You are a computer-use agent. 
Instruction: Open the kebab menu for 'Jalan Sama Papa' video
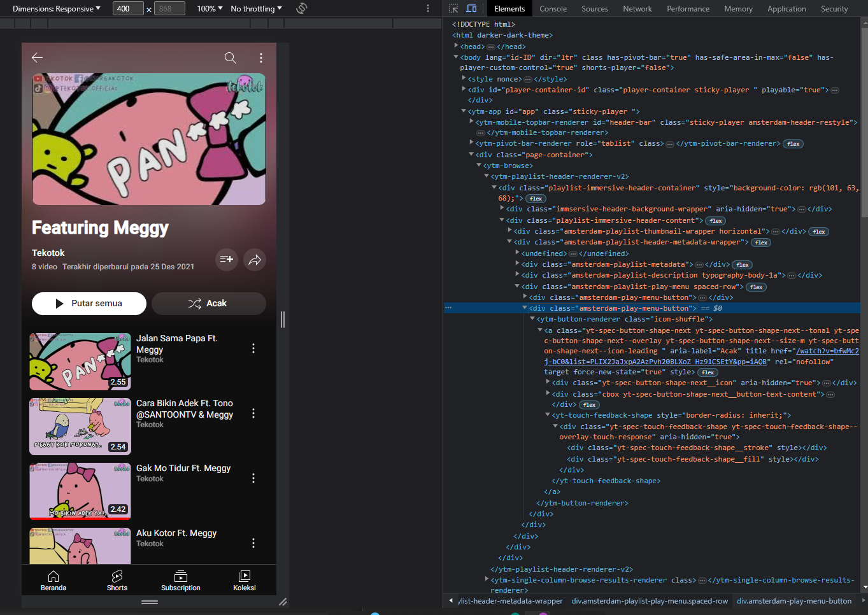pyautogui.click(x=253, y=348)
